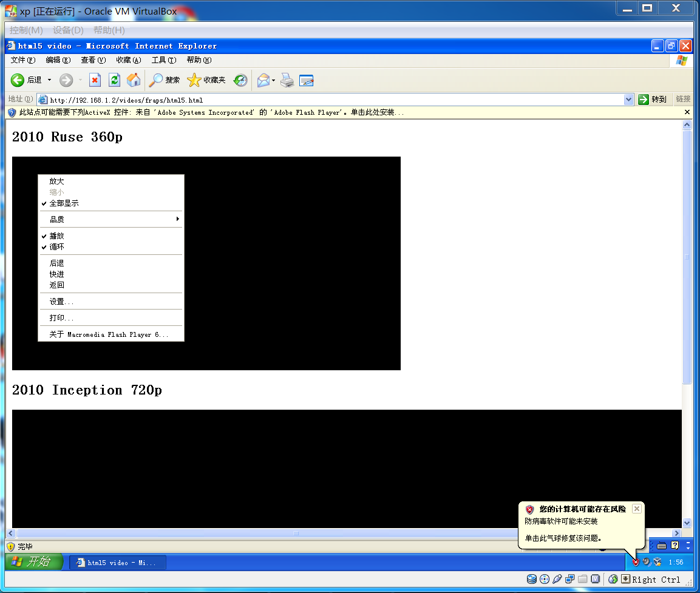Expand the 品质 (Quality) submenu
Viewport: 700px width, 593px height.
[111, 219]
